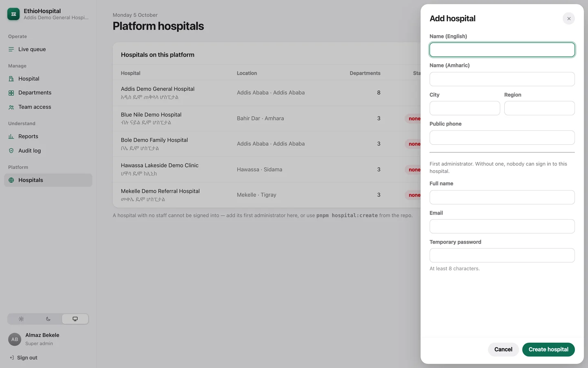Click the Temporary password field
The image size is (588, 368).
click(x=502, y=256)
